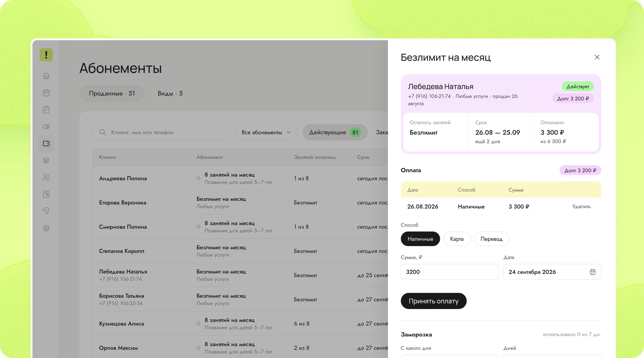Open the Лебедева Наталья table row
644x358 pixels.
(x=240, y=275)
